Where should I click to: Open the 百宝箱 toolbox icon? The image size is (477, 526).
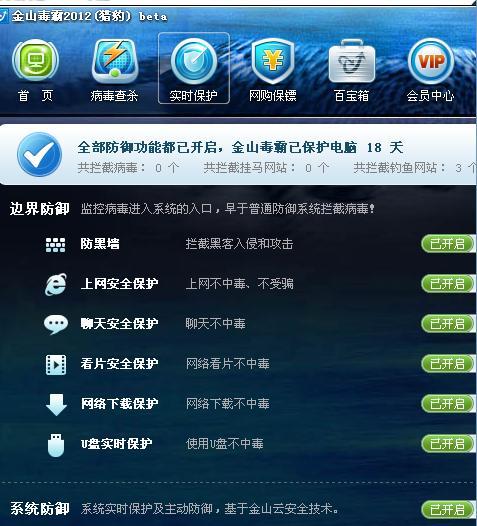[x=352, y=61]
